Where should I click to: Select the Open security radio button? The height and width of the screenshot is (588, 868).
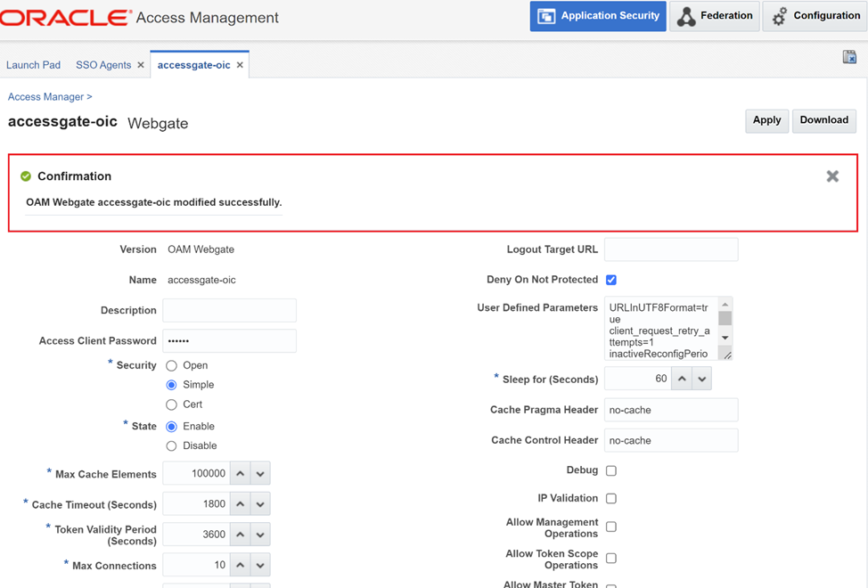click(172, 365)
